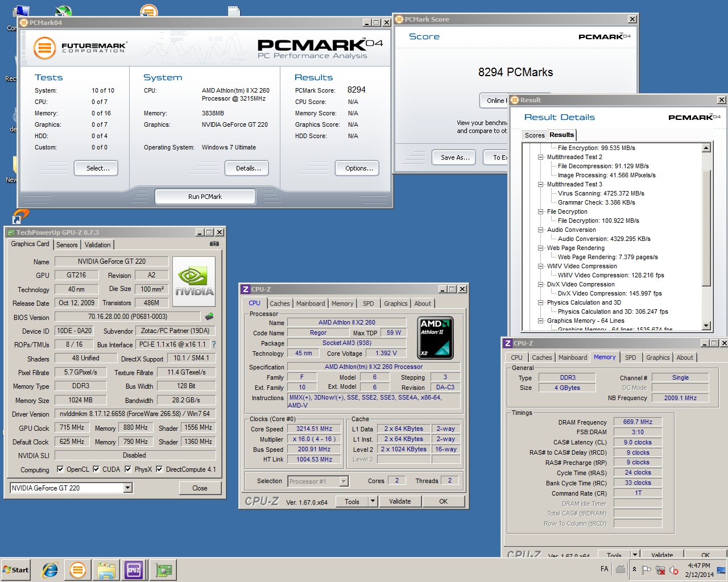Show hidden tray icons arrow
728x582 pixels.
click(635, 569)
